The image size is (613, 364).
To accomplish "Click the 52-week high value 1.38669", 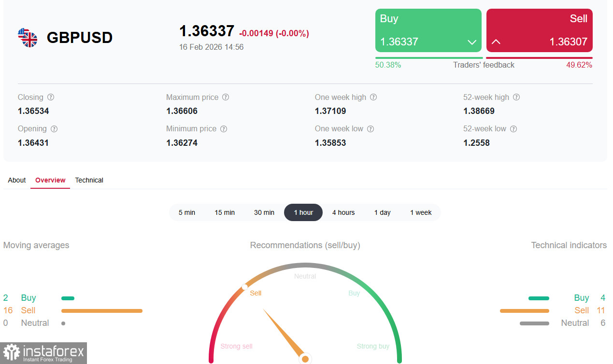I will click(479, 111).
